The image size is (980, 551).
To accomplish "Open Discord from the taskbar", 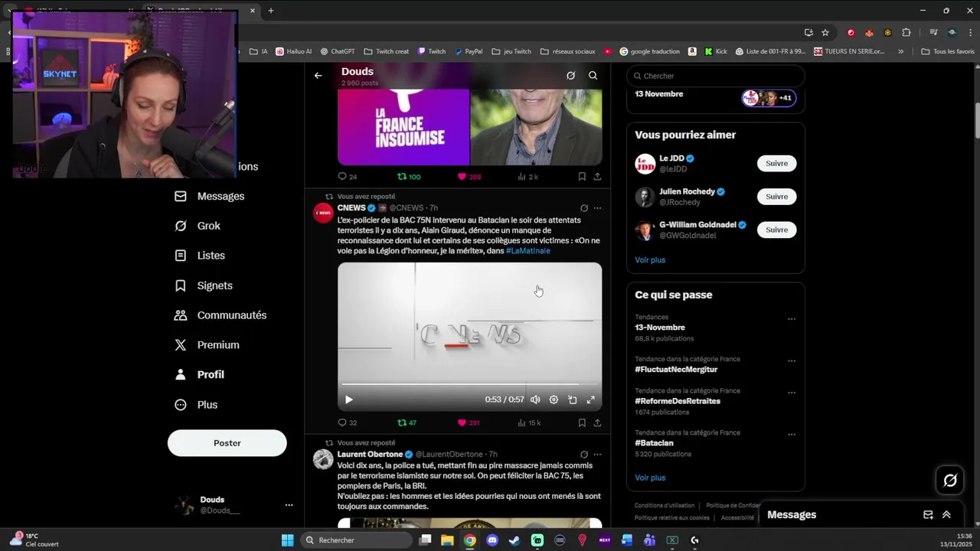I will (x=492, y=540).
